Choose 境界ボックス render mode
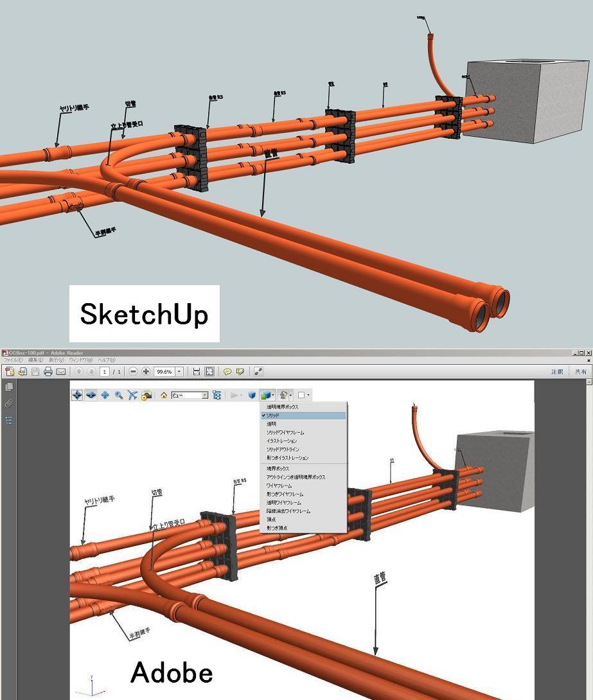The image size is (593, 700). pos(303,469)
